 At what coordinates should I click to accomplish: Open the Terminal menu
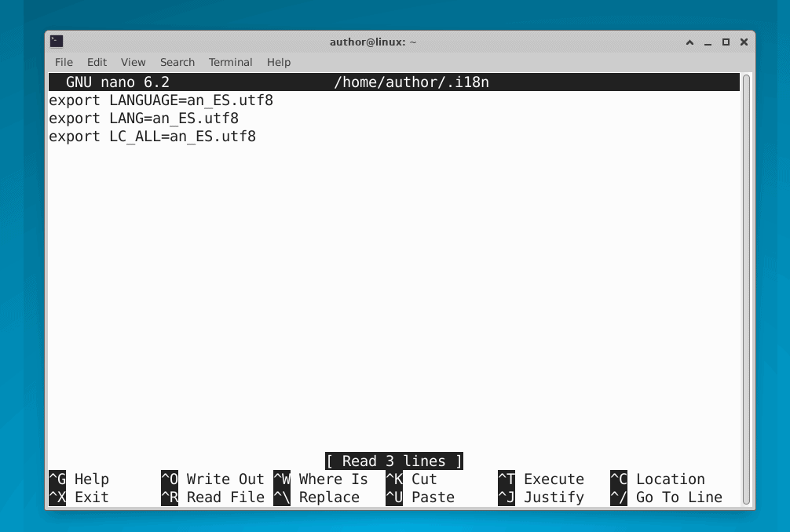click(230, 62)
